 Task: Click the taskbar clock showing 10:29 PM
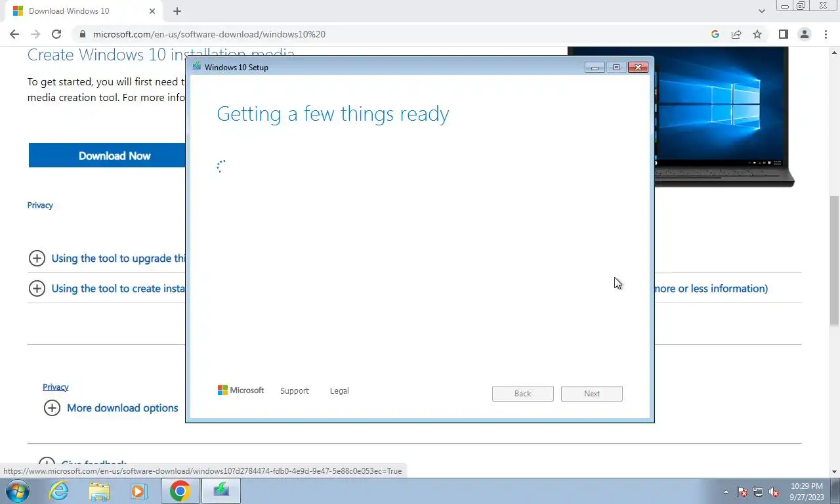coord(807,492)
